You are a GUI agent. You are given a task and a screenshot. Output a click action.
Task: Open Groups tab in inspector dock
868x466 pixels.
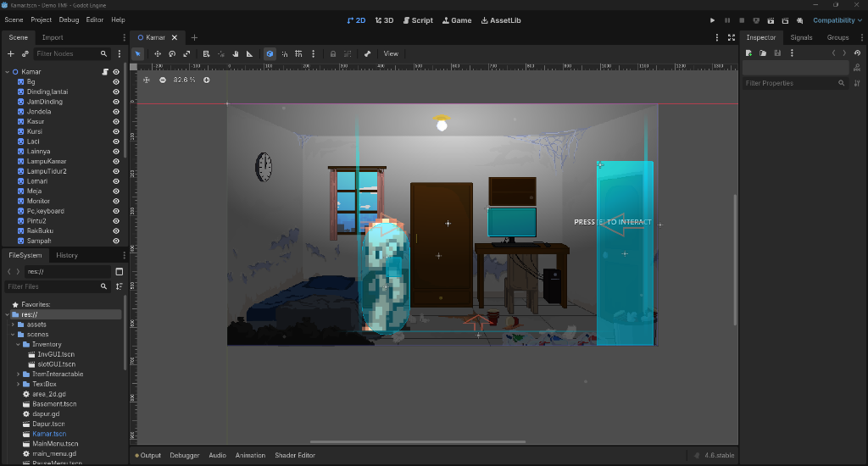point(837,37)
